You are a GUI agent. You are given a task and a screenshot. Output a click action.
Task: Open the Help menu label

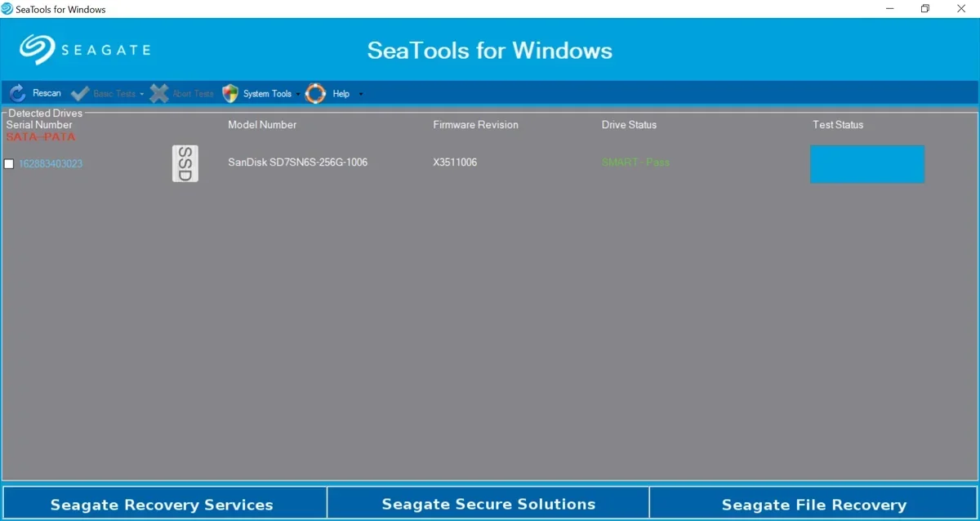341,94
